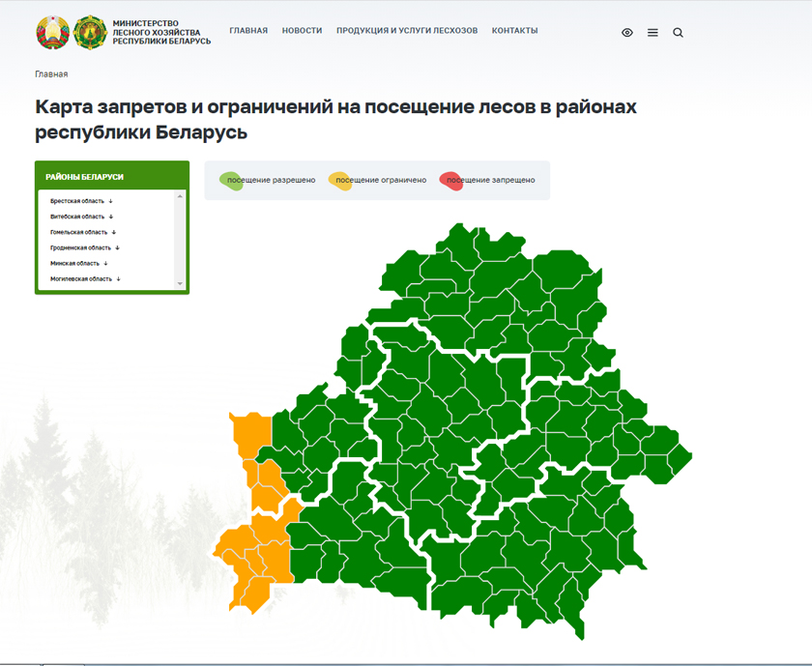Click the Forestry Ministry emblem logo
The image size is (812, 666).
90,32
